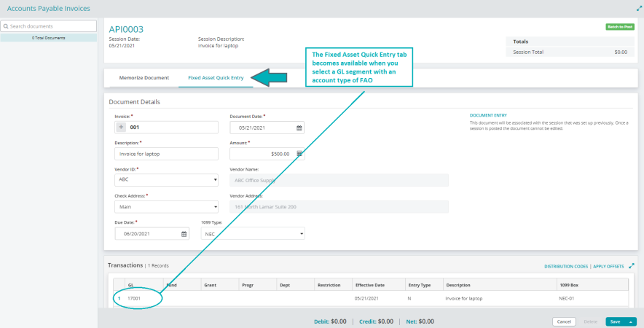Click the Cancel button

pyautogui.click(x=563, y=321)
